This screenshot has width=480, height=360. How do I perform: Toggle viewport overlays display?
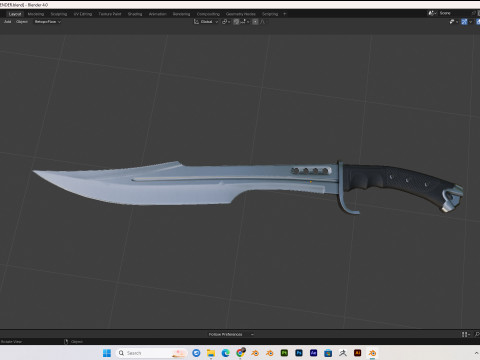tap(478, 22)
